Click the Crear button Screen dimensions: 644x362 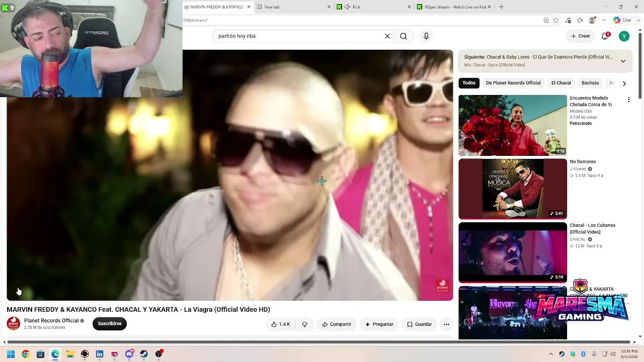580,36
